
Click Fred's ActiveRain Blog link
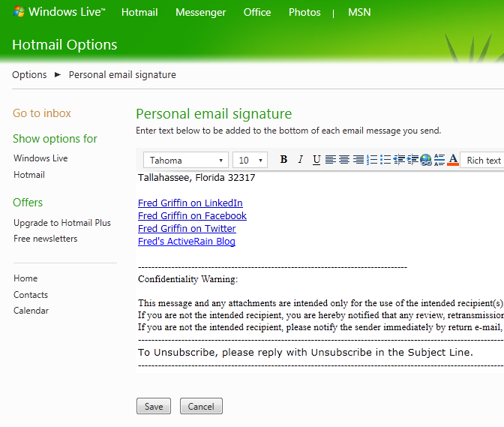click(187, 242)
